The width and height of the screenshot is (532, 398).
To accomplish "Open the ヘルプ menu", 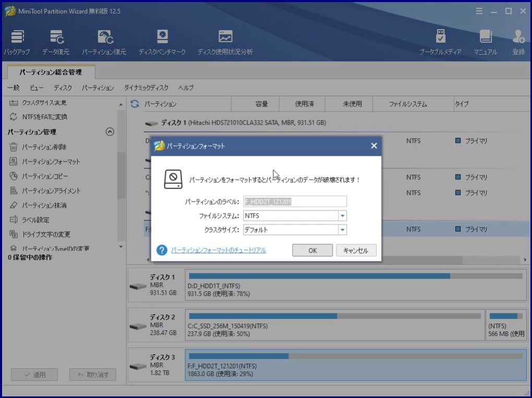I will pyautogui.click(x=186, y=88).
